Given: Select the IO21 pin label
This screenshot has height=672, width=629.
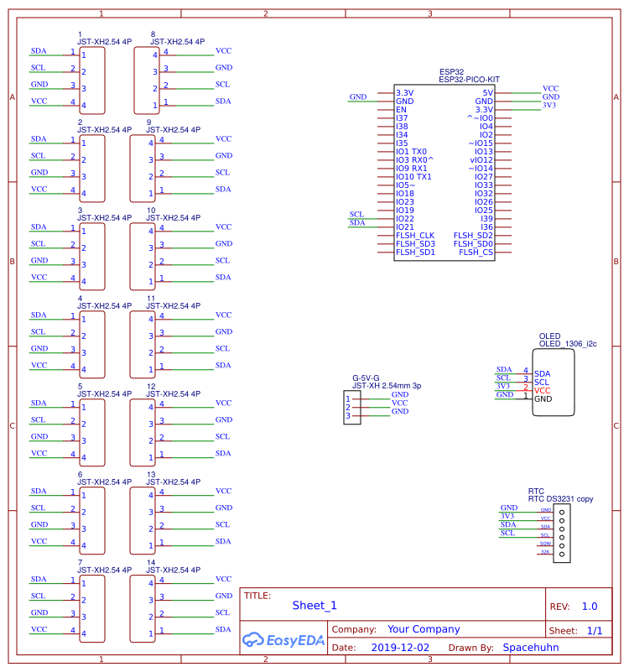Looking at the screenshot, I should tap(405, 227).
